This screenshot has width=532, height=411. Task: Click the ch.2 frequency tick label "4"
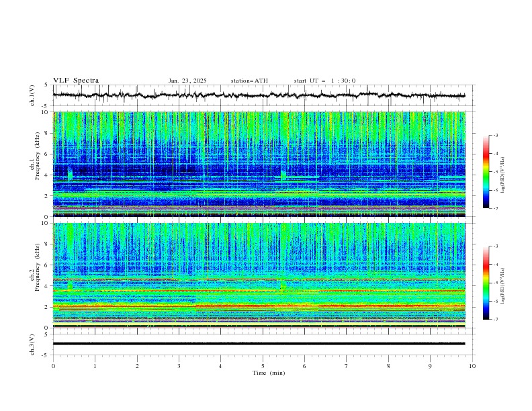[47, 286]
